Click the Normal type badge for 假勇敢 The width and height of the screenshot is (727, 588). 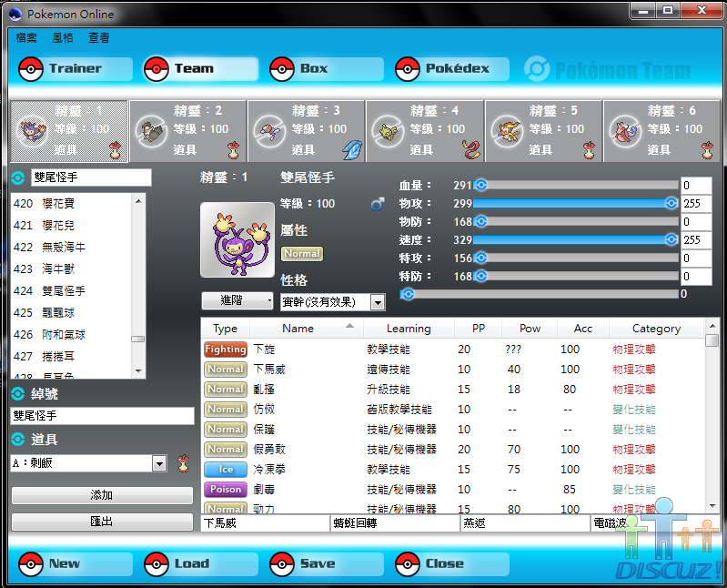[226, 450]
